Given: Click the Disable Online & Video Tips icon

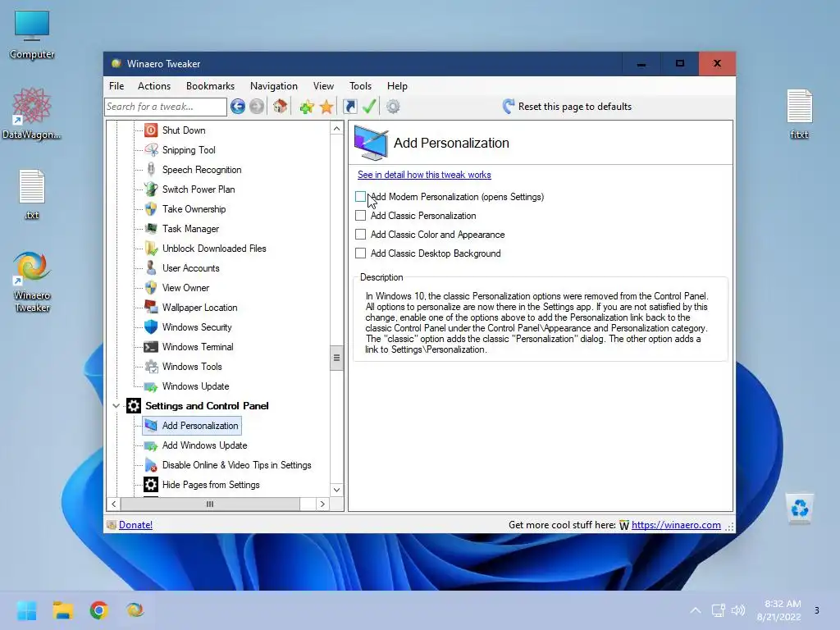Looking at the screenshot, I should pos(151,465).
